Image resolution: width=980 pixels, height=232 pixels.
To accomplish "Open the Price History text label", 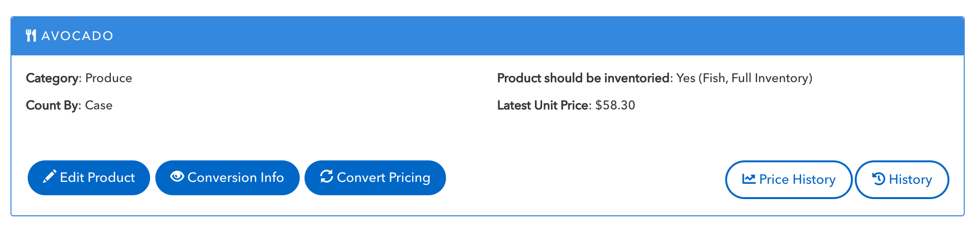I will pos(797,179).
